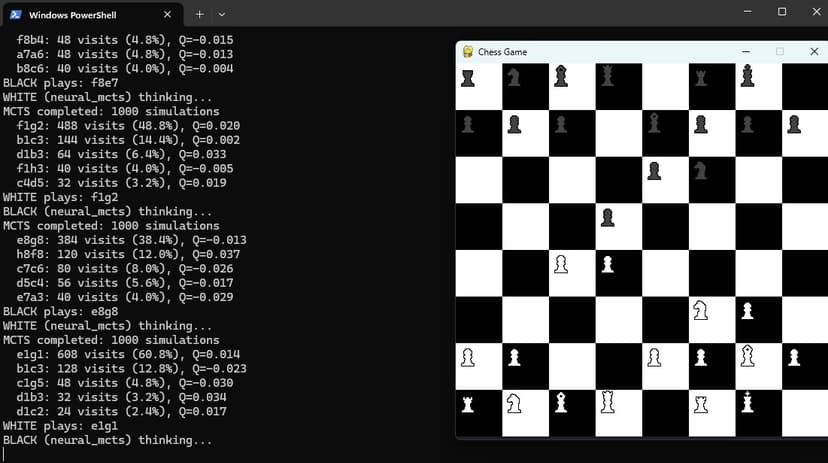Image resolution: width=828 pixels, height=463 pixels.
Task: Pick the black pawn on f7
Action: (x=701, y=125)
